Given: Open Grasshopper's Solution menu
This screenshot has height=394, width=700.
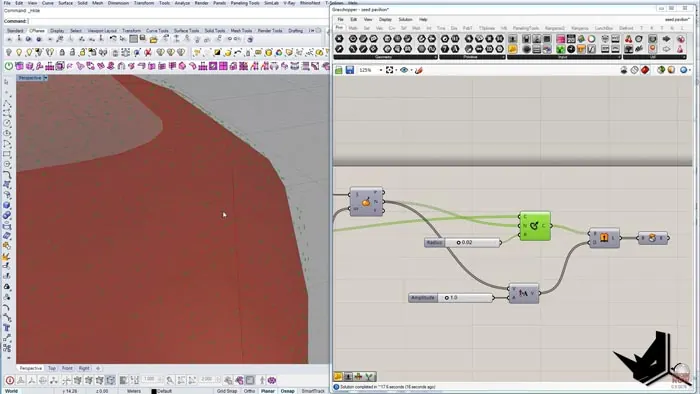Looking at the screenshot, I should [405, 20].
